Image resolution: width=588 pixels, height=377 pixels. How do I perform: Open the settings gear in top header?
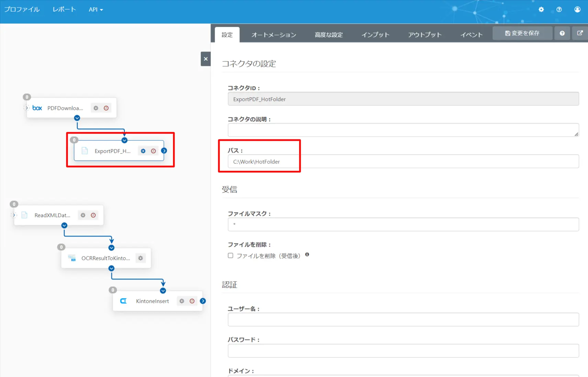541,10
